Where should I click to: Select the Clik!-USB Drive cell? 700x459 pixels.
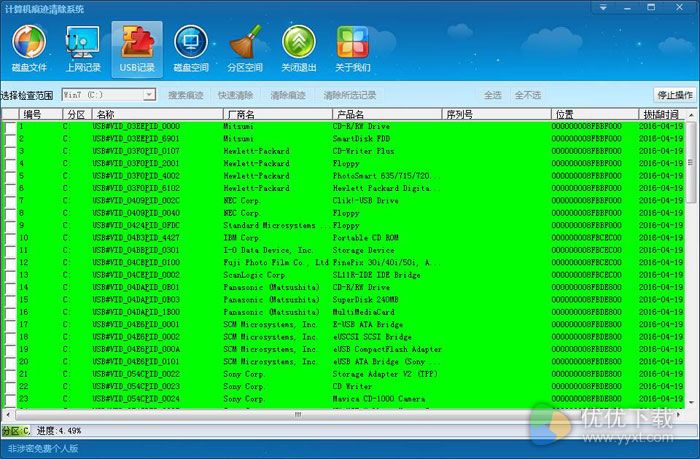pos(365,201)
